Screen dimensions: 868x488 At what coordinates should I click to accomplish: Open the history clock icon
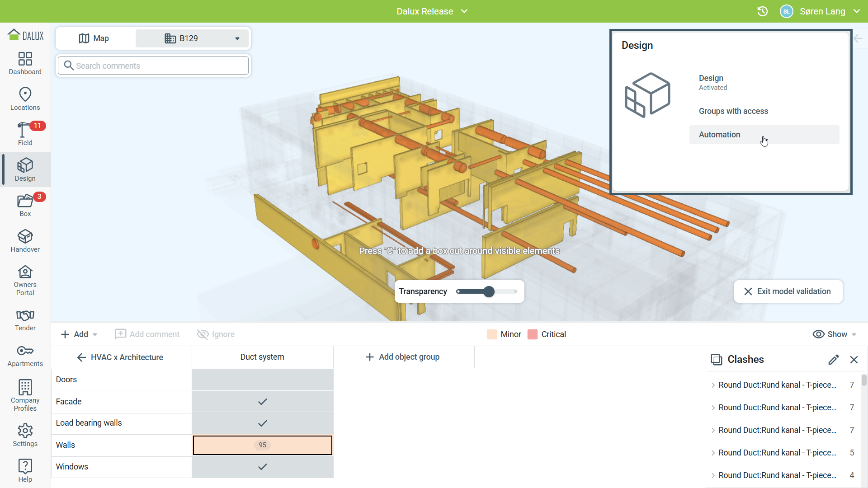pyautogui.click(x=763, y=11)
